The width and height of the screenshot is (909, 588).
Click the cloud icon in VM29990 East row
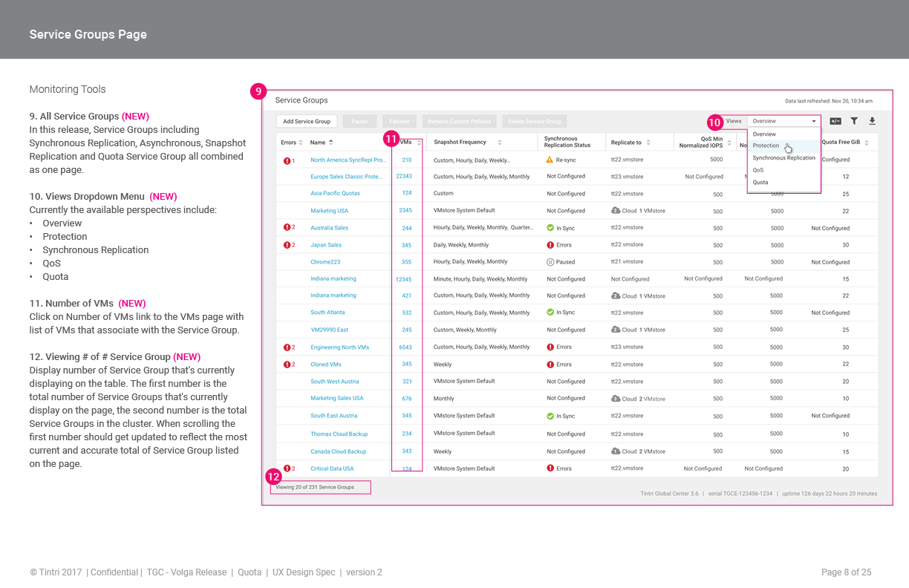pyautogui.click(x=616, y=330)
